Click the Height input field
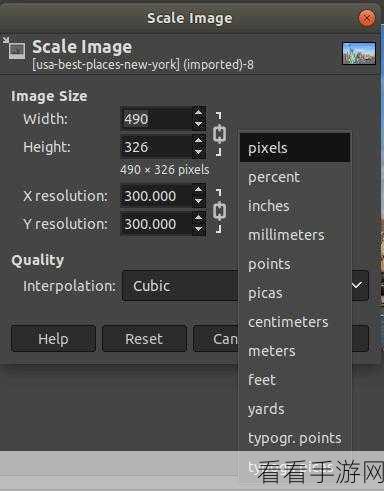Screen dimensions: 384x491 pos(156,147)
